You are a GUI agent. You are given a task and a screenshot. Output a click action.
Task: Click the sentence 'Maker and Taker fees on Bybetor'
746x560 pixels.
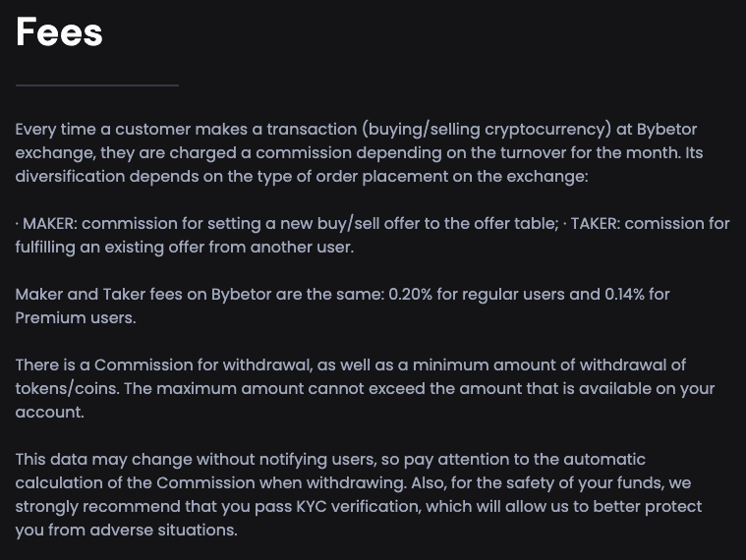point(343,306)
